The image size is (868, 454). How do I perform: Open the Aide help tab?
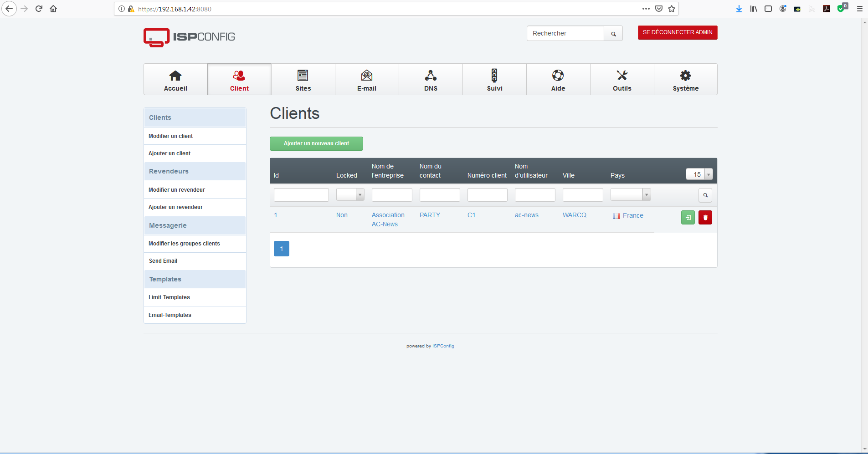tap(558, 80)
